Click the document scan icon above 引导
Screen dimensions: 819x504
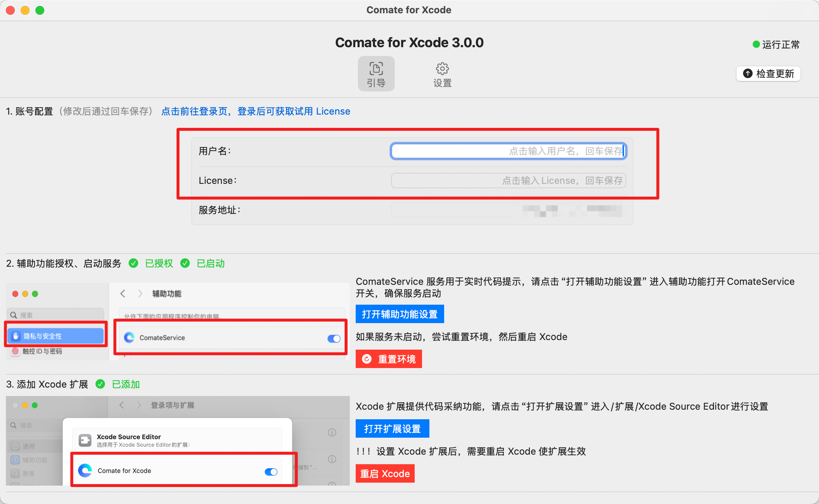tap(376, 69)
